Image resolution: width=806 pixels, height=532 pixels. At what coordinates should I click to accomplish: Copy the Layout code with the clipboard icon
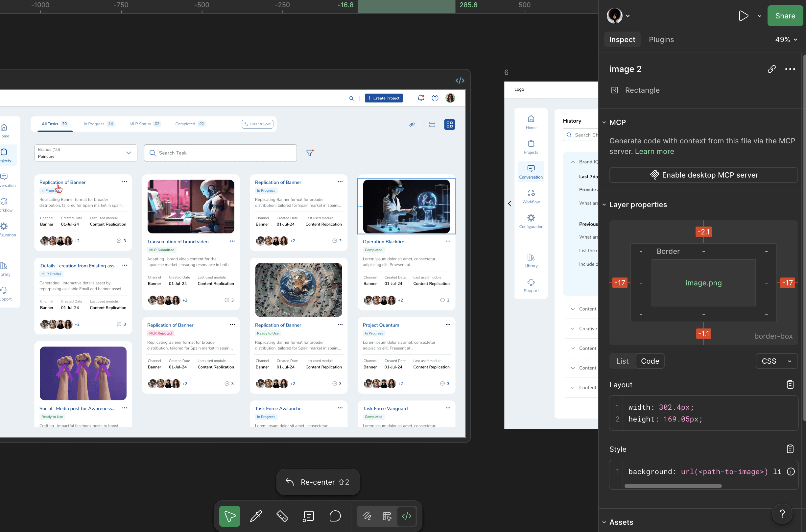[x=791, y=384]
